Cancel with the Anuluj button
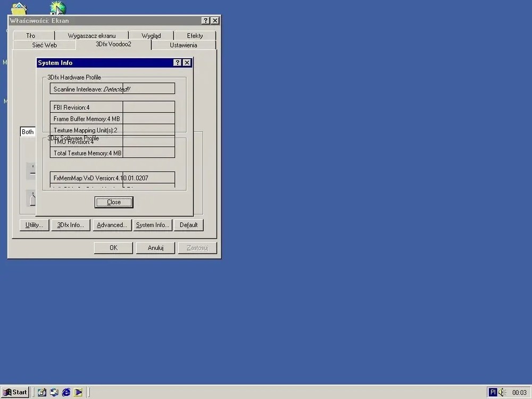The image size is (532, 399). (x=155, y=248)
